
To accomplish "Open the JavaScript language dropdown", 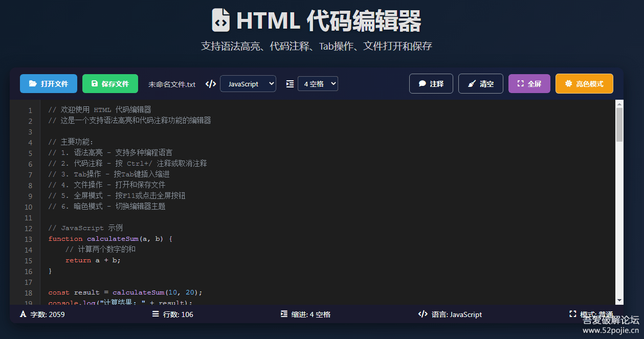I will pyautogui.click(x=248, y=84).
